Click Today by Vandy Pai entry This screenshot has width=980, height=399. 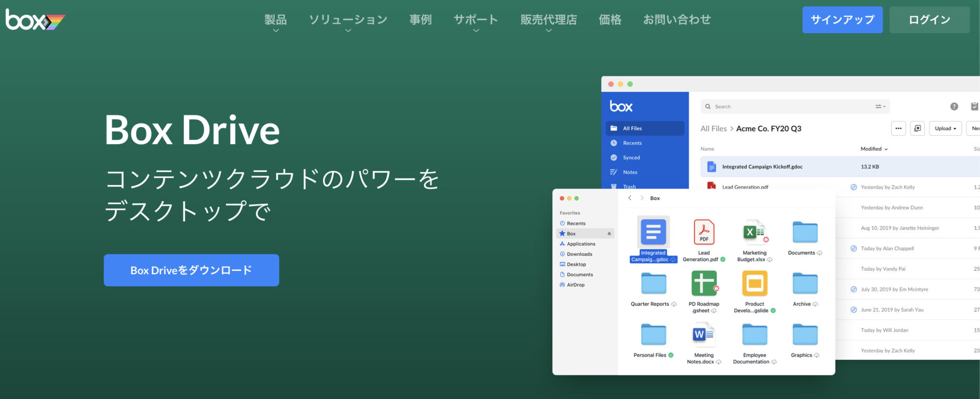(883, 269)
